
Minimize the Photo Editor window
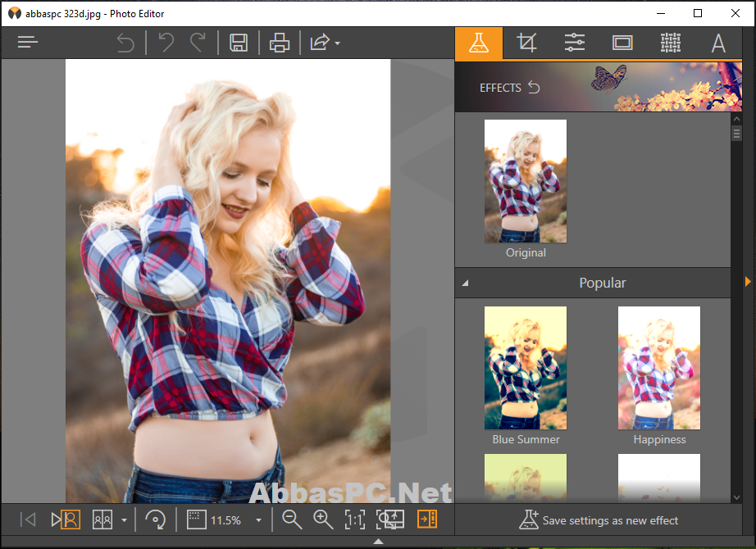pos(661,13)
